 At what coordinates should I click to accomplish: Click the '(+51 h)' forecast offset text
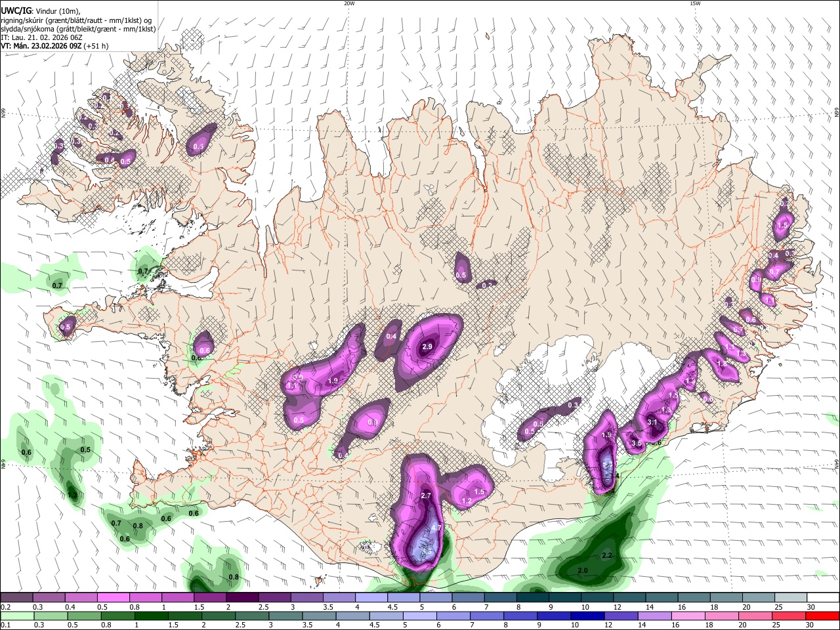(96, 46)
